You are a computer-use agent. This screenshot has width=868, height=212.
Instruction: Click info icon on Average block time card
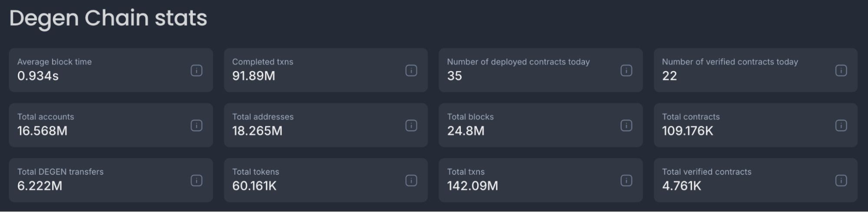point(196,70)
